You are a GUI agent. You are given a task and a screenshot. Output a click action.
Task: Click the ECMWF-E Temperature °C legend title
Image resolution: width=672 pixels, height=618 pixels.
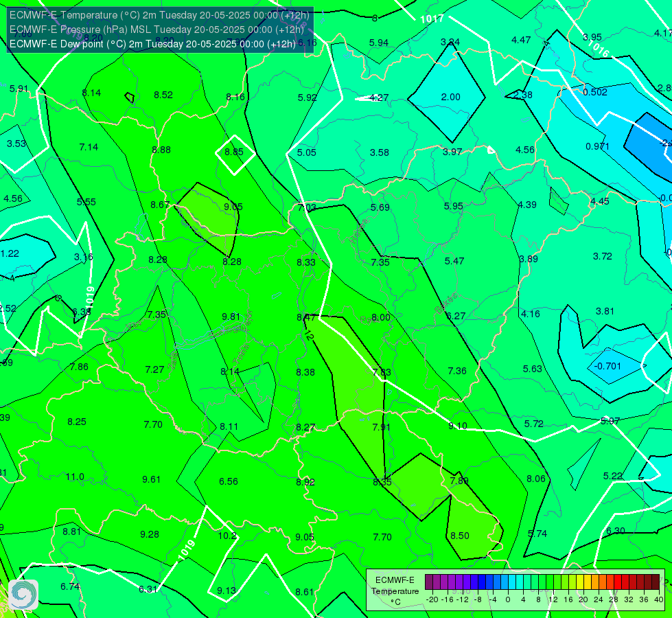point(395,591)
